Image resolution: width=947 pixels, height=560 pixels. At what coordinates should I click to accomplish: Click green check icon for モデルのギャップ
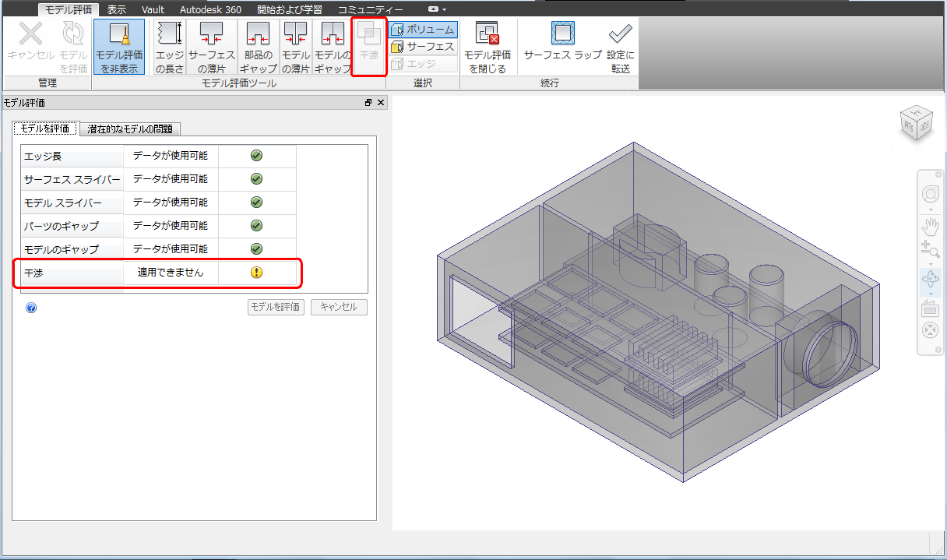pyautogui.click(x=256, y=249)
